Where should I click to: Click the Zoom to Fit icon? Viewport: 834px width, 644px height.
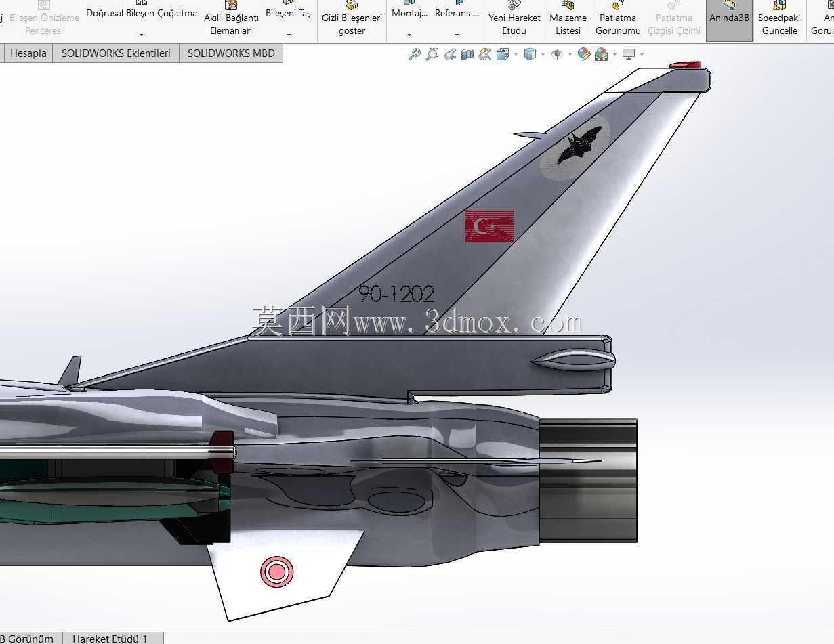pos(415,54)
